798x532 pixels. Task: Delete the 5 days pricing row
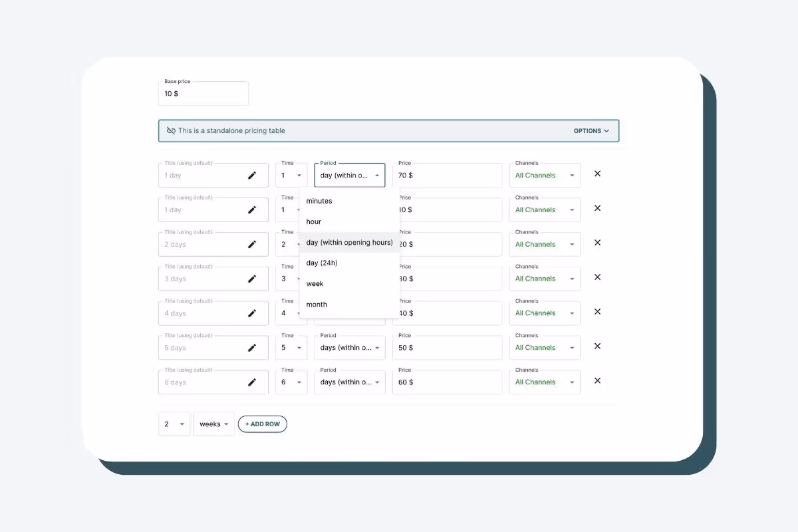597,346
